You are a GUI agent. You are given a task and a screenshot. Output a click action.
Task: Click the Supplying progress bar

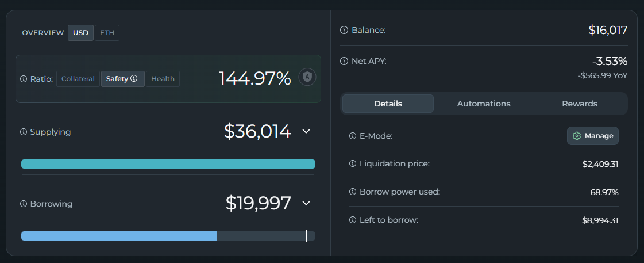168,165
